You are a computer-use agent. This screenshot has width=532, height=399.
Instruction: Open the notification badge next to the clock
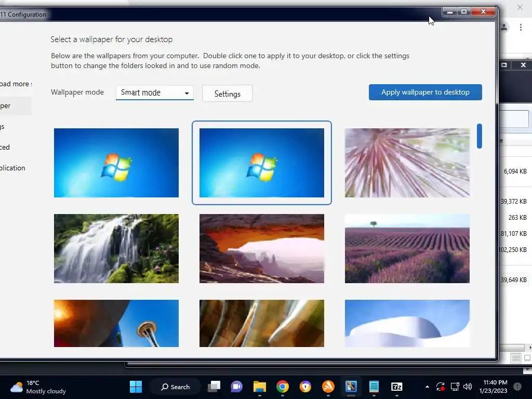[x=517, y=387]
